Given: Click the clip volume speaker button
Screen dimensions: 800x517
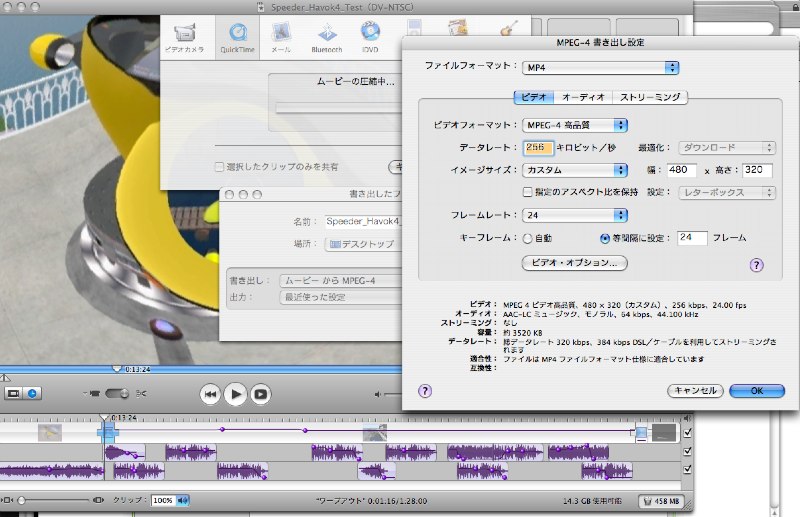Looking at the screenshot, I should 183,500.
